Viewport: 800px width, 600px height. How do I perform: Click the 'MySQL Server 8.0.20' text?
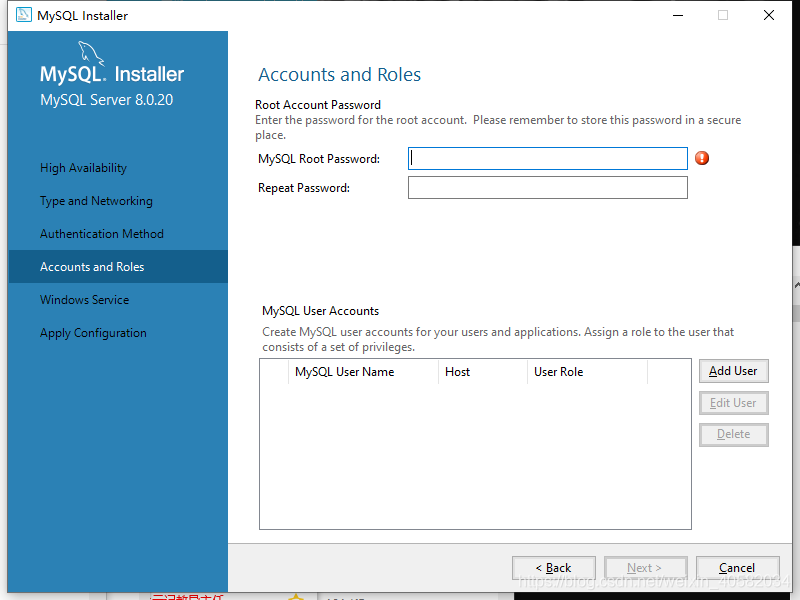pyautogui.click(x=107, y=99)
